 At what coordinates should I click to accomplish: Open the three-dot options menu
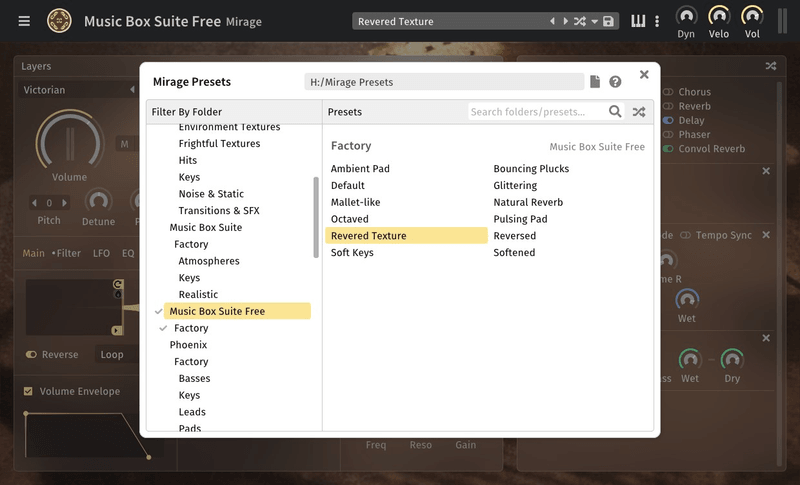click(657, 21)
